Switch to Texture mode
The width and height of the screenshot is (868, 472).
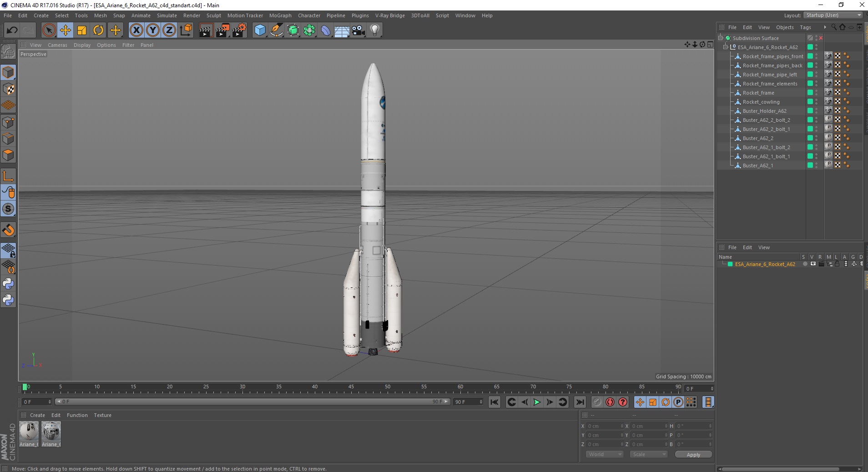pyautogui.click(x=8, y=89)
